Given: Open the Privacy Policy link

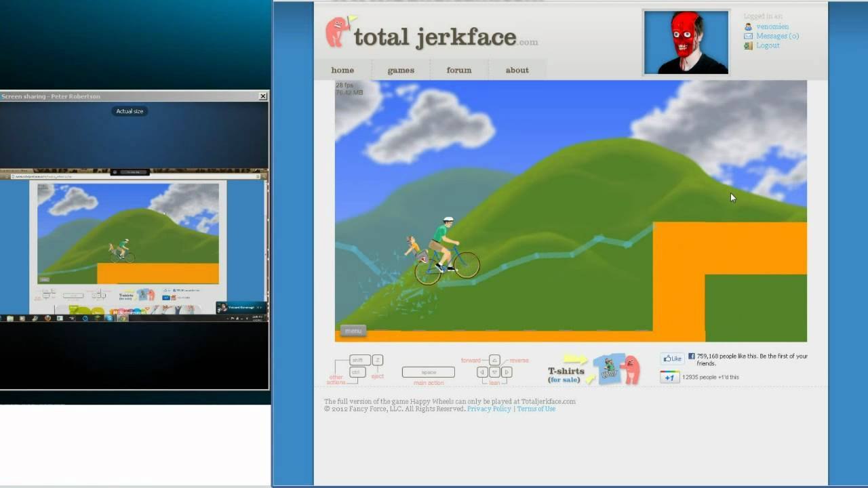Looking at the screenshot, I should coord(489,409).
